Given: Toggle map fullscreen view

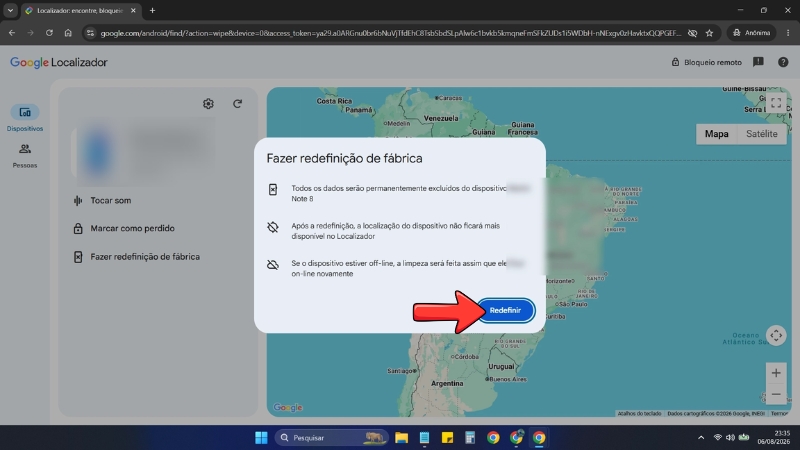Looking at the screenshot, I should pos(776,103).
